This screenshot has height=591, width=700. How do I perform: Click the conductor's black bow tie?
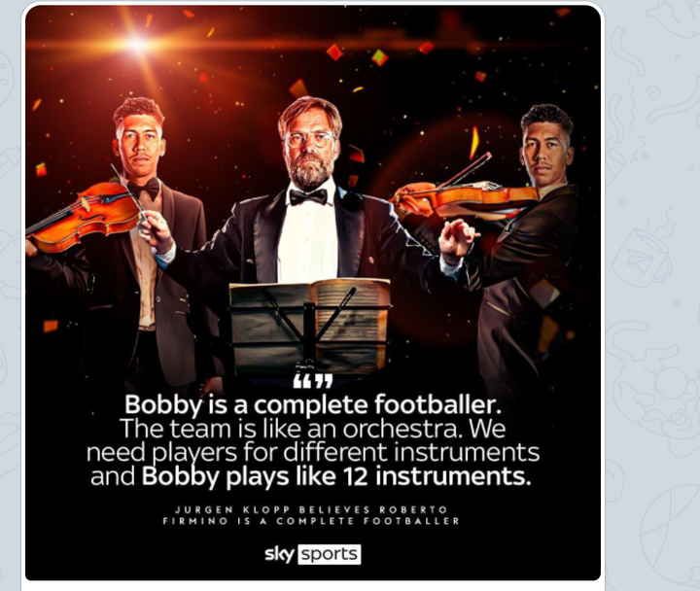[308, 196]
